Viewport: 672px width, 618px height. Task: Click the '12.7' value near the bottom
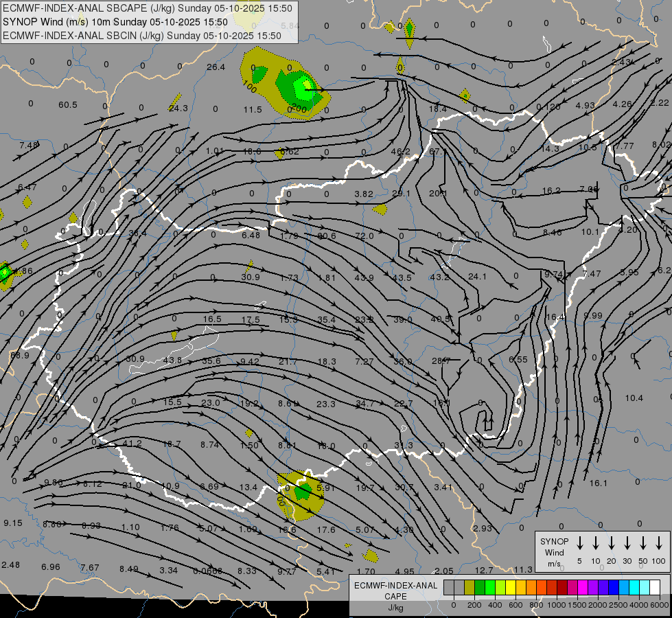(484, 570)
